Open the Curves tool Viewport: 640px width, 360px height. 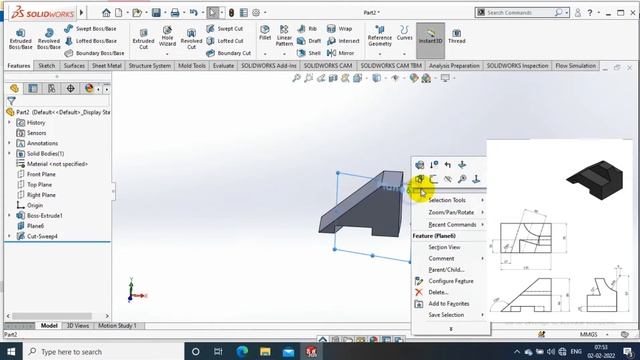404,33
